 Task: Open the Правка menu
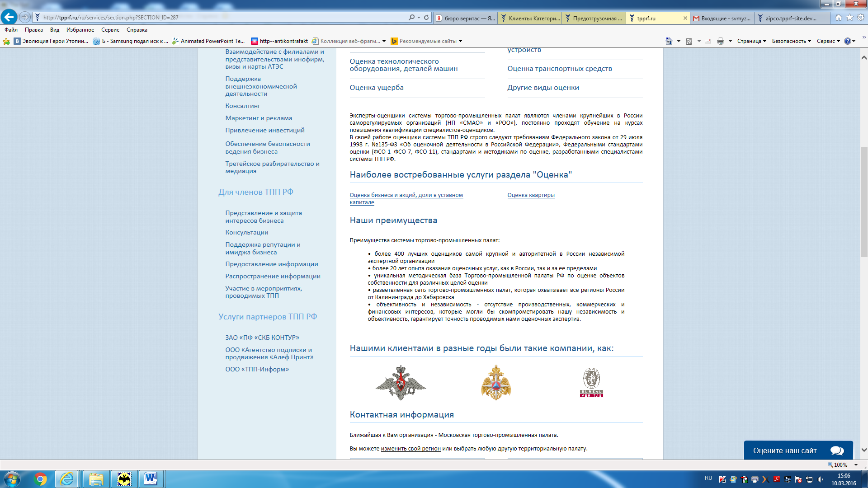click(x=34, y=30)
